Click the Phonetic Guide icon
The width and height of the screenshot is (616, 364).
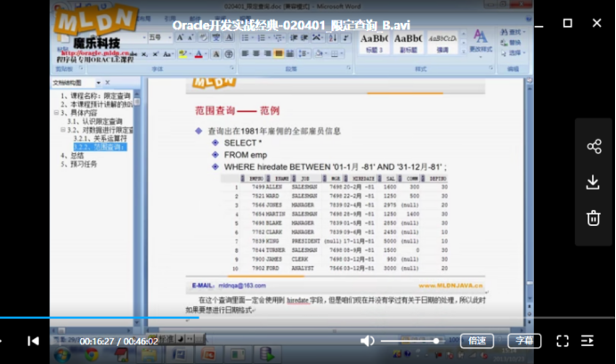[216, 37]
